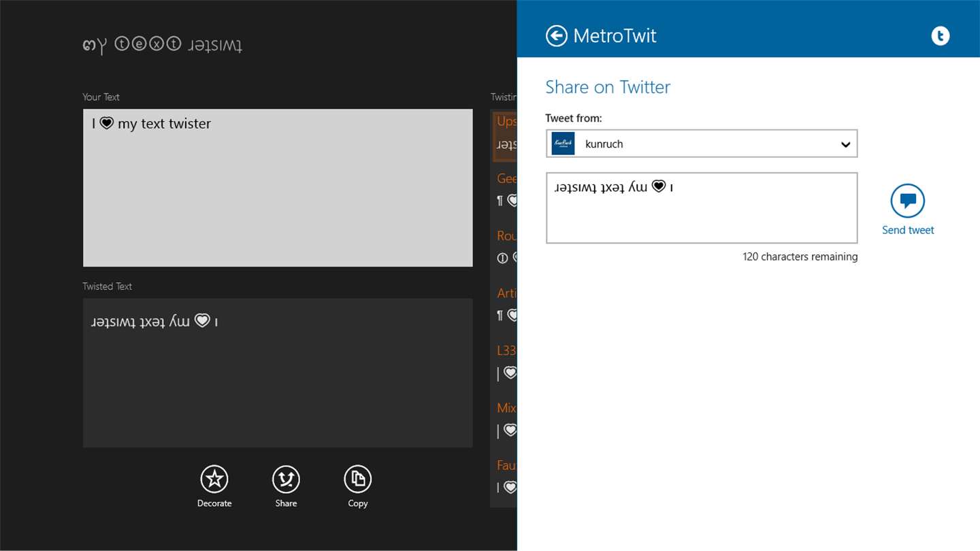Click the MetroTwit back arrow icon
Viewport: 980px width, 551px height.
click(x=557, y=35)
